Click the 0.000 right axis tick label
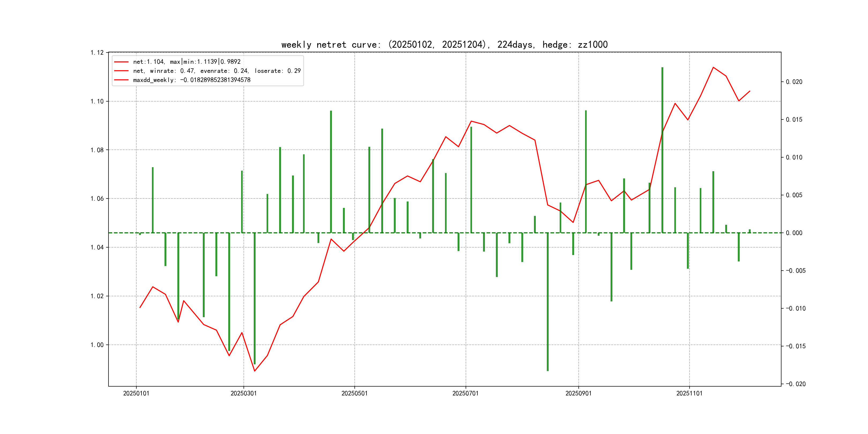 click(x=794, y=233)
